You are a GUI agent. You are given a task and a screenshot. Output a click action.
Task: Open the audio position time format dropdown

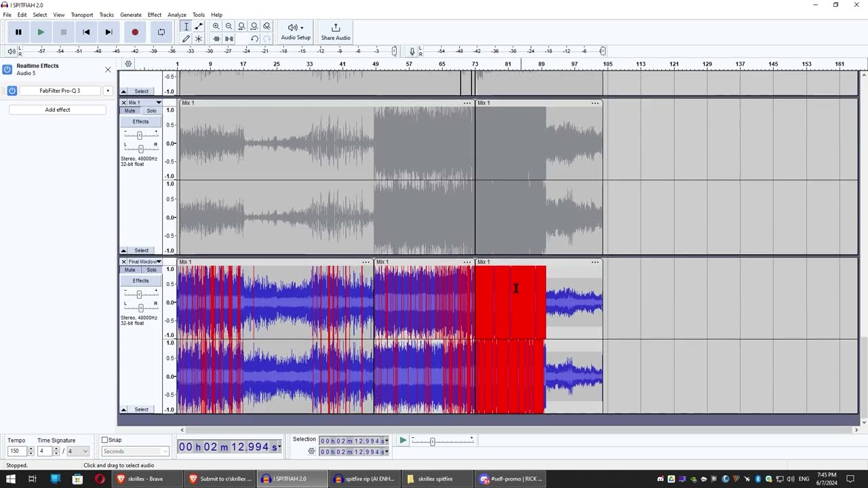pyautogui.click(x=279, y=447)
